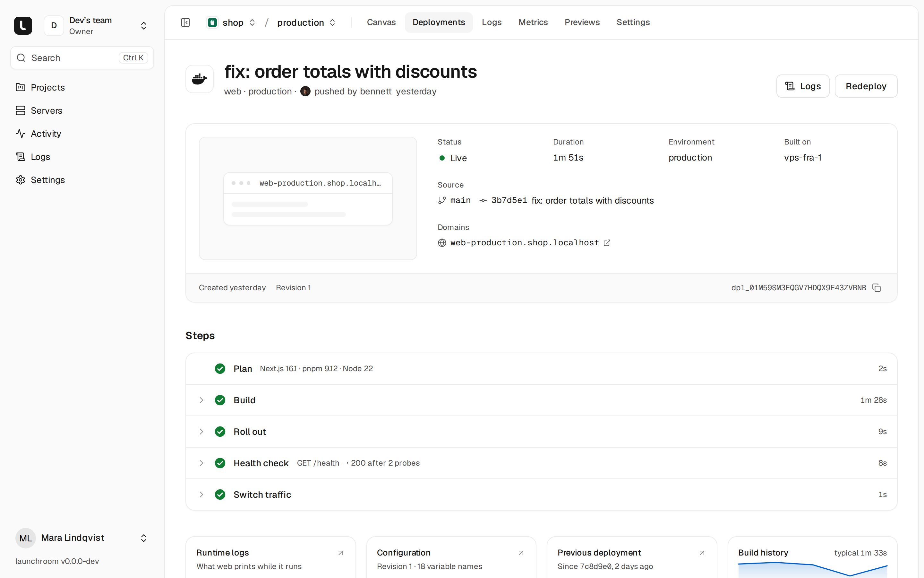This screenshot has width=924, height=578.
Task: Click the Build history chart card
Action: pos(812,558)
